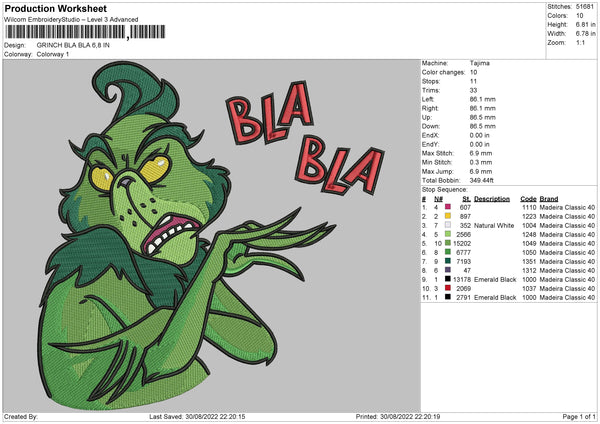Select black swatch in row 11, 2791 stitches
Image resolution: width=600 pixels, height=424 pixels.
[x=448, y=297]
